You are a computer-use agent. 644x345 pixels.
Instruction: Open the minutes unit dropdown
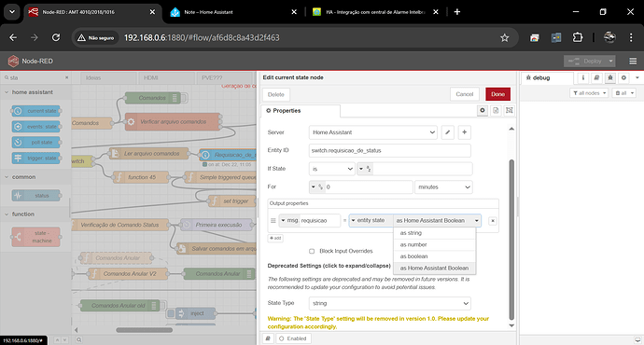(x=443, y=187)
